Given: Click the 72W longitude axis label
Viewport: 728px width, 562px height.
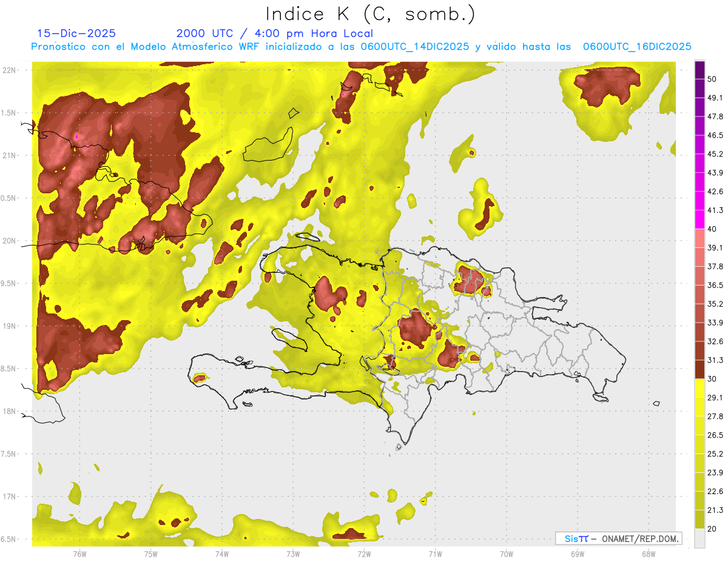Looking at the screenshot, I should (x=365, y=553).
